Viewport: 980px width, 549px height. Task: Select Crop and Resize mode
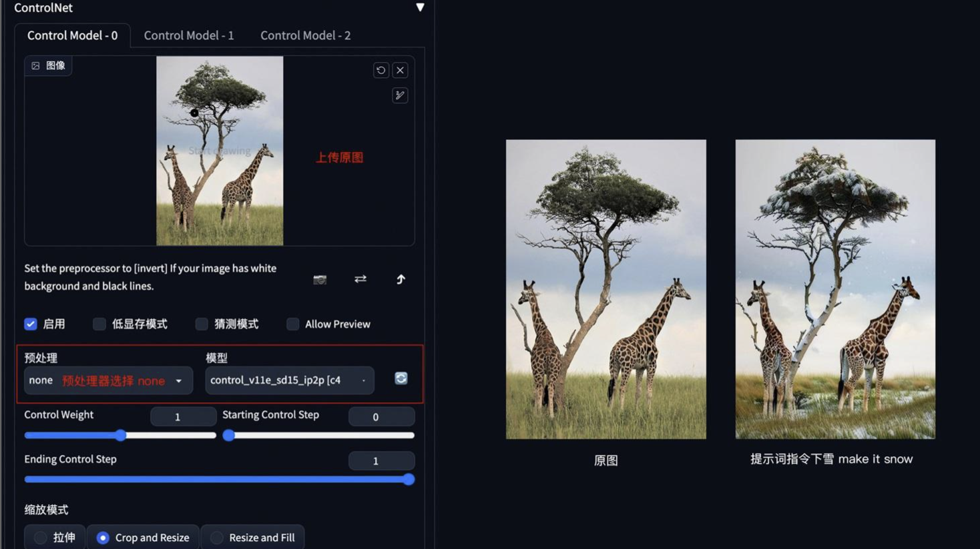click(x=143, y=537)
